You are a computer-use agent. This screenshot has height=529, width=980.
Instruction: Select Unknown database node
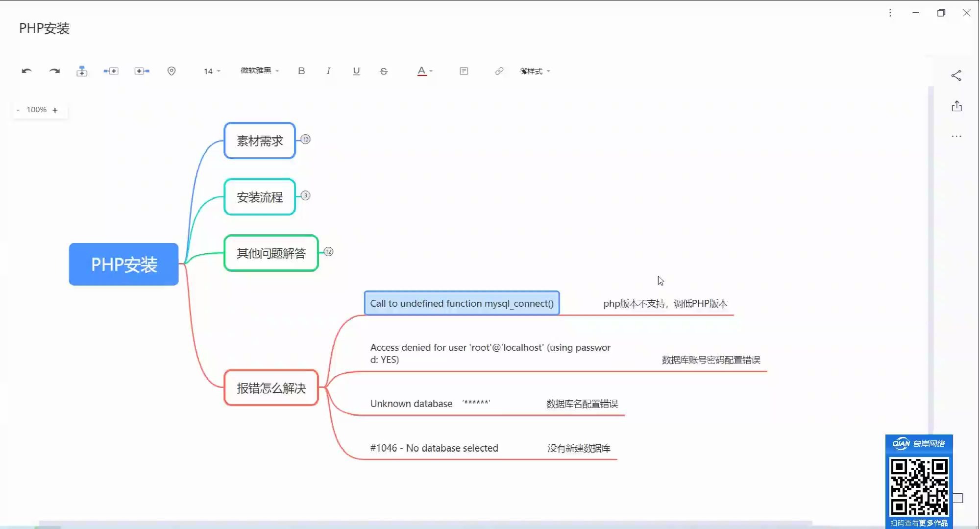tap(430, 403)
